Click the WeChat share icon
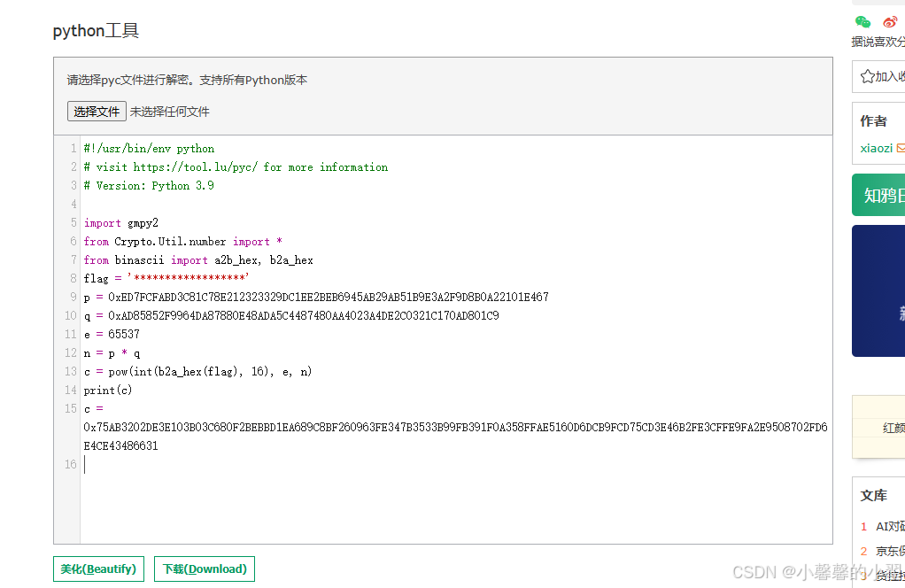Image resolution: width=905 pixels, height=588 pixels. coord(862,22)
